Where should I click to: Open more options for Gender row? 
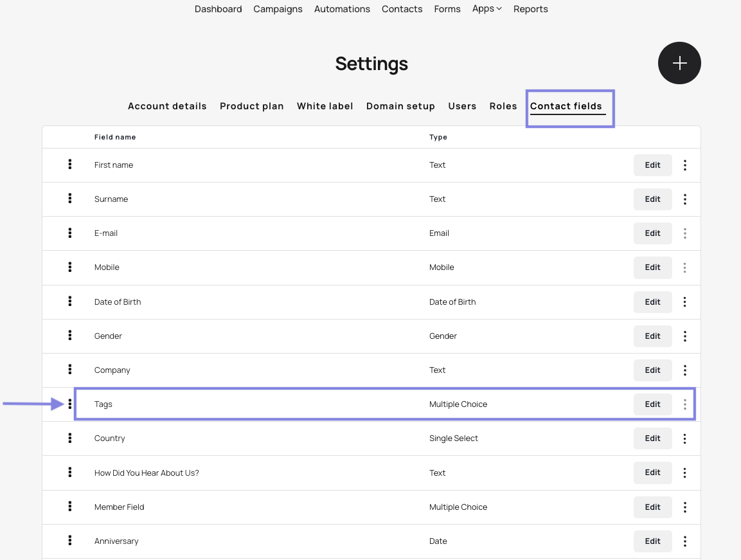pyautogui.click(x=685, y=336)
